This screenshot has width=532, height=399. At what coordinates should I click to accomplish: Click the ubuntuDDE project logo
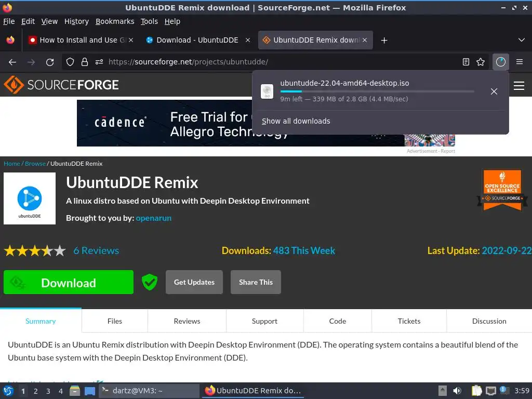[x=30, y=198]
